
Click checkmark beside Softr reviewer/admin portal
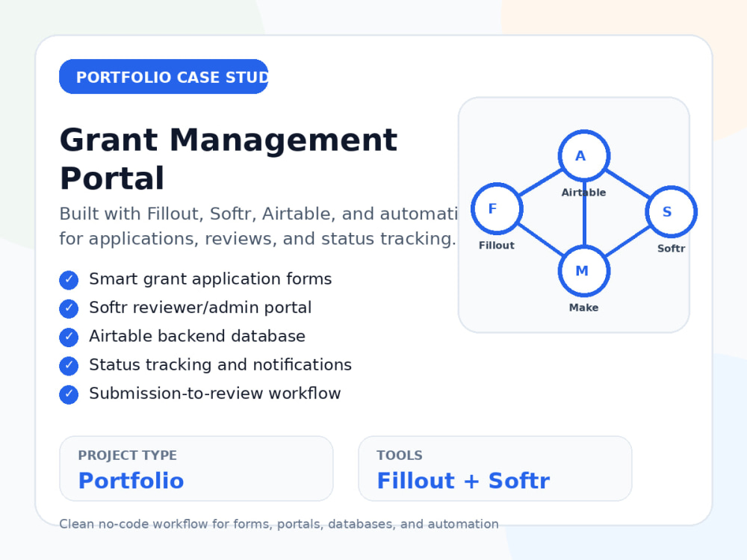pyautogui.click(x=69, y=308)
